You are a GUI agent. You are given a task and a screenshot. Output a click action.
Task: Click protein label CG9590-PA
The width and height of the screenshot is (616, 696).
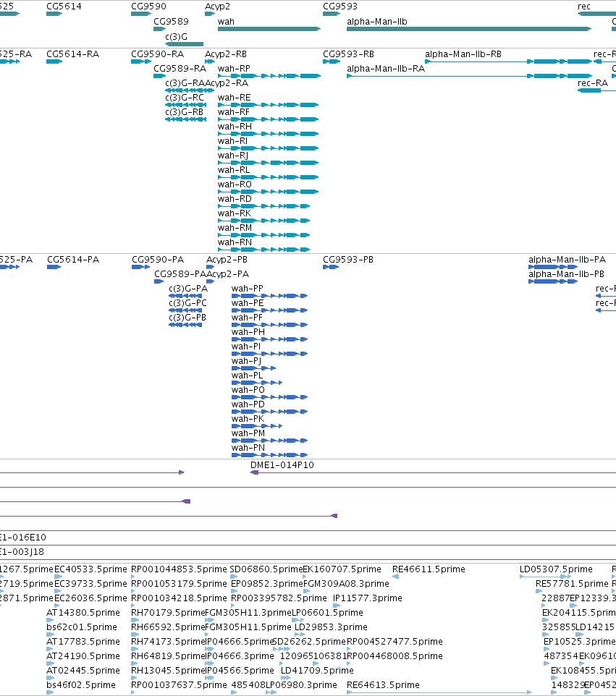coord(158,260)
